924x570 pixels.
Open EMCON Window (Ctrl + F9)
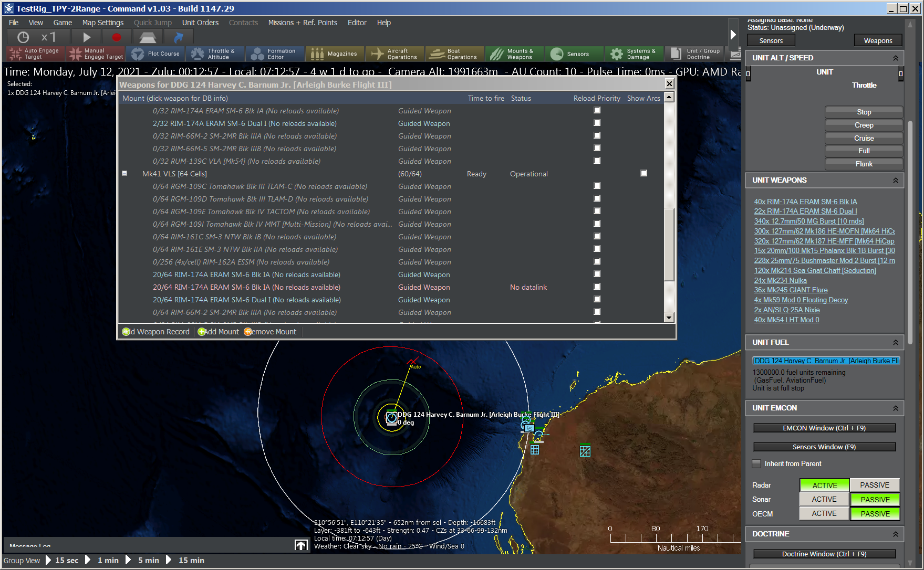click(824, 428)
